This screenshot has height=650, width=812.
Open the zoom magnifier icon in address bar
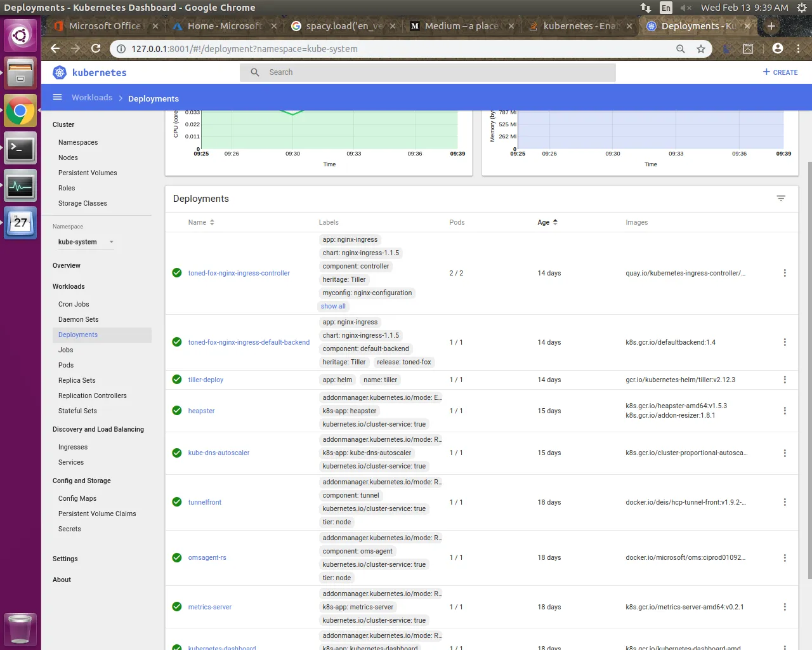tap(681, 49)
